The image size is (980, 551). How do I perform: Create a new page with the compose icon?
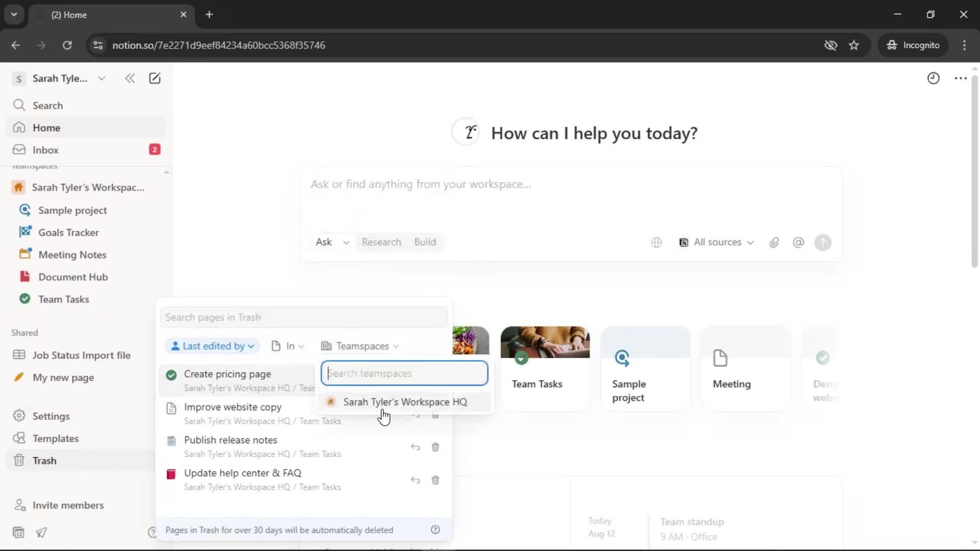click(x=155, y=78)
